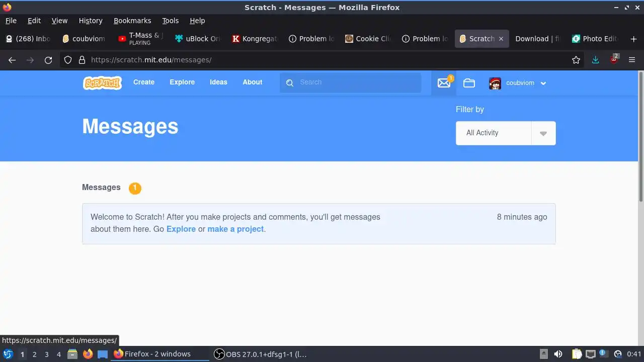Image resolution: width=644 pixels, height=362 pixels.
Task: Open My Stuff folder icon
Action: pyautogui.click(x=469, y=83)
